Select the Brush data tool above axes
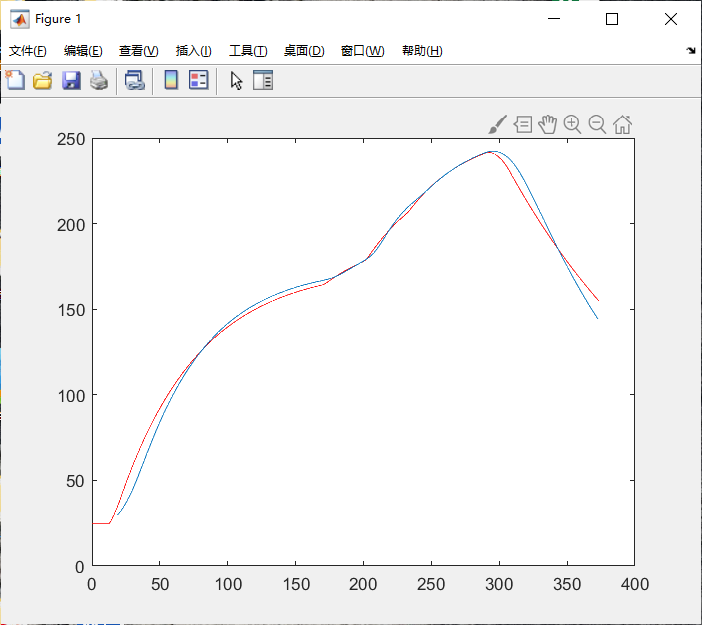 497,124
